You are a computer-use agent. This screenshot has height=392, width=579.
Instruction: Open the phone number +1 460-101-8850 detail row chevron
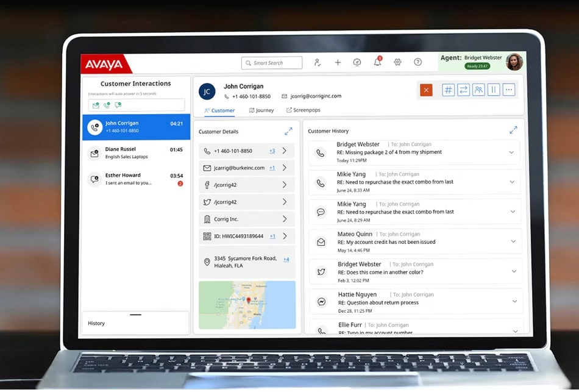[285, 151]
